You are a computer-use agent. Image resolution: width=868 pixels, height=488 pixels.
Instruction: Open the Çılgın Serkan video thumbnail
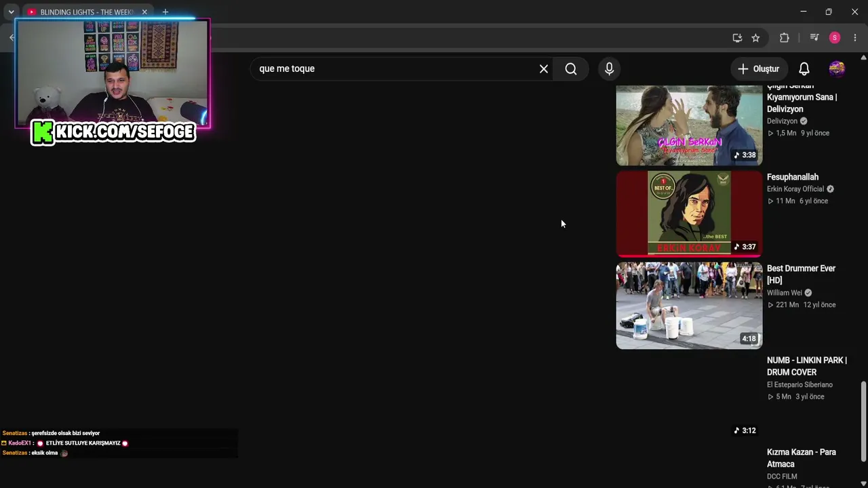coord(689,125)
